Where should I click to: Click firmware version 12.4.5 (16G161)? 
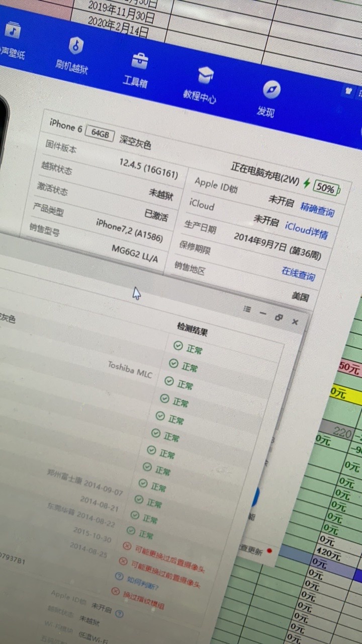click(x=148, y=168)
